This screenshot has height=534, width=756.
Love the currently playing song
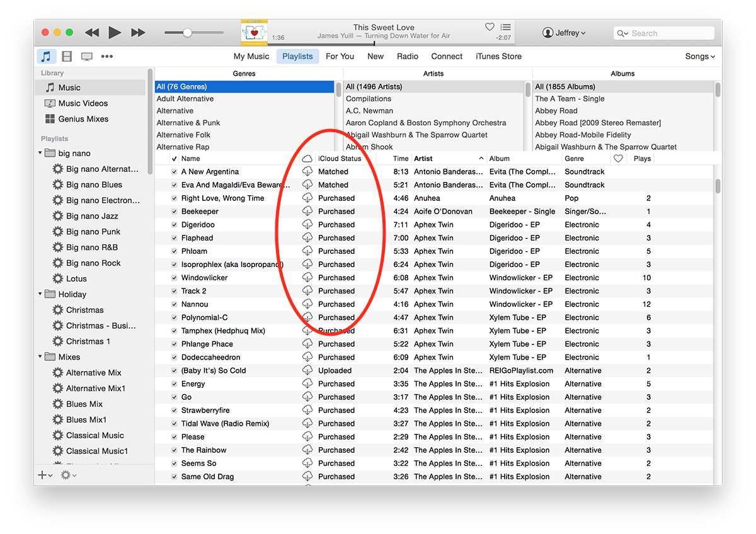click(490, 27)
